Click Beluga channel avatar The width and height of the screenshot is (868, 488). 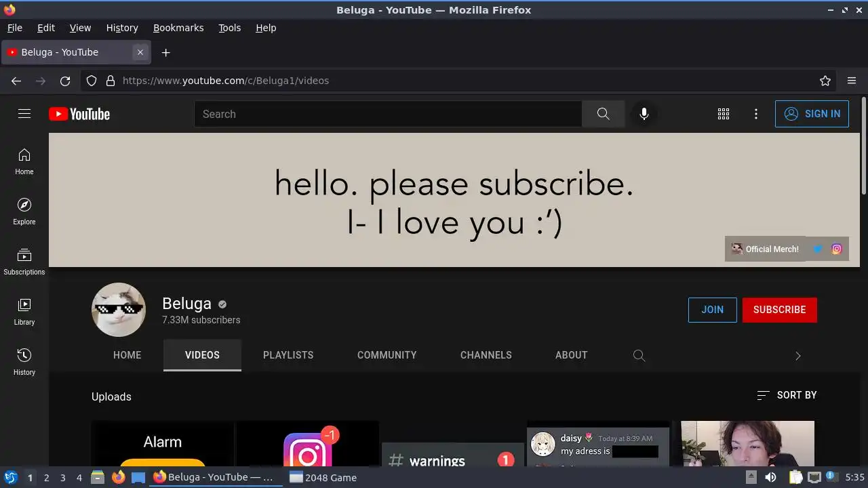click(x=119, y=310)
